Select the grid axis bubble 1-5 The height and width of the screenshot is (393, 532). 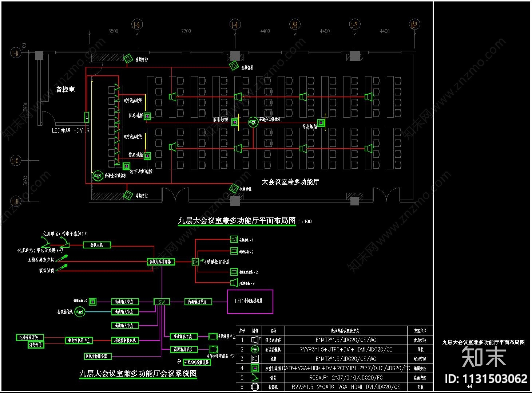(137, 25)
